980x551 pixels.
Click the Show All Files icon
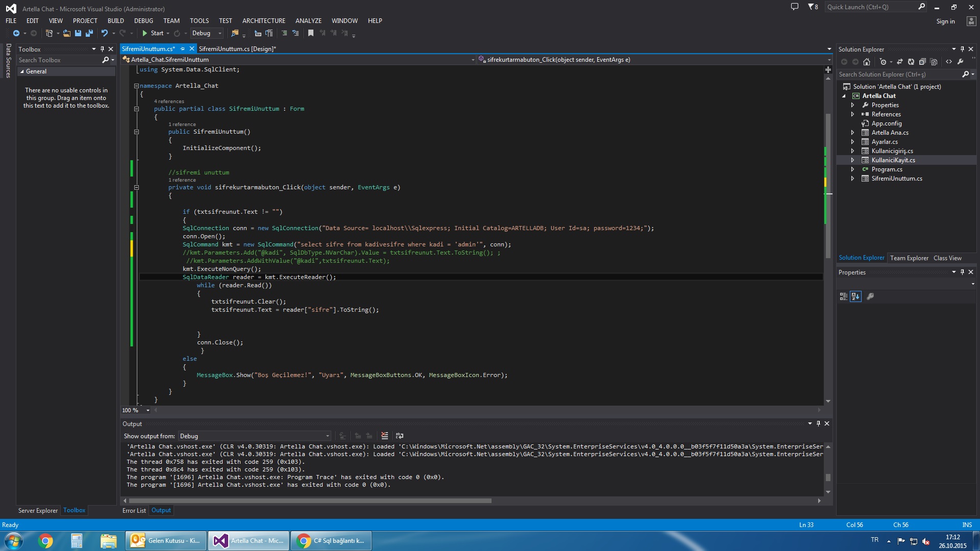point(934,62)
